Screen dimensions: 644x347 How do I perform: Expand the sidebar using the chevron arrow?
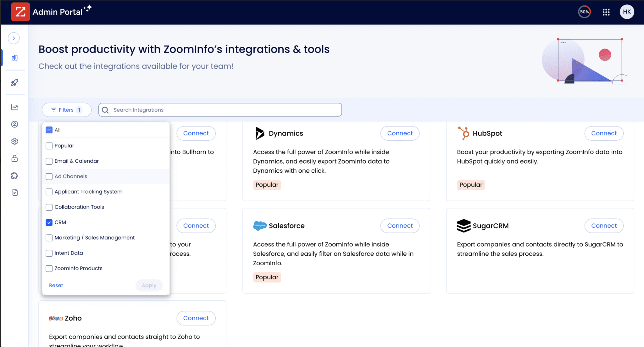click(14, 38)
